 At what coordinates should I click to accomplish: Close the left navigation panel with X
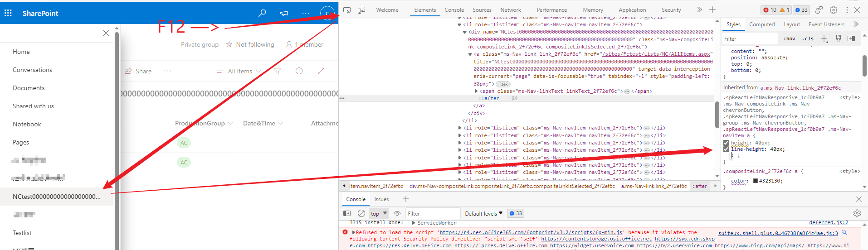(106, 33)
